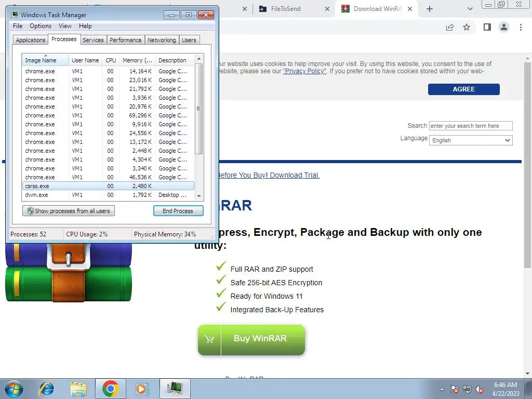This screenshot has width=532, height=399.
Task: Open Windows Media Player from the taskbar
Action: (x=141, y=389)
